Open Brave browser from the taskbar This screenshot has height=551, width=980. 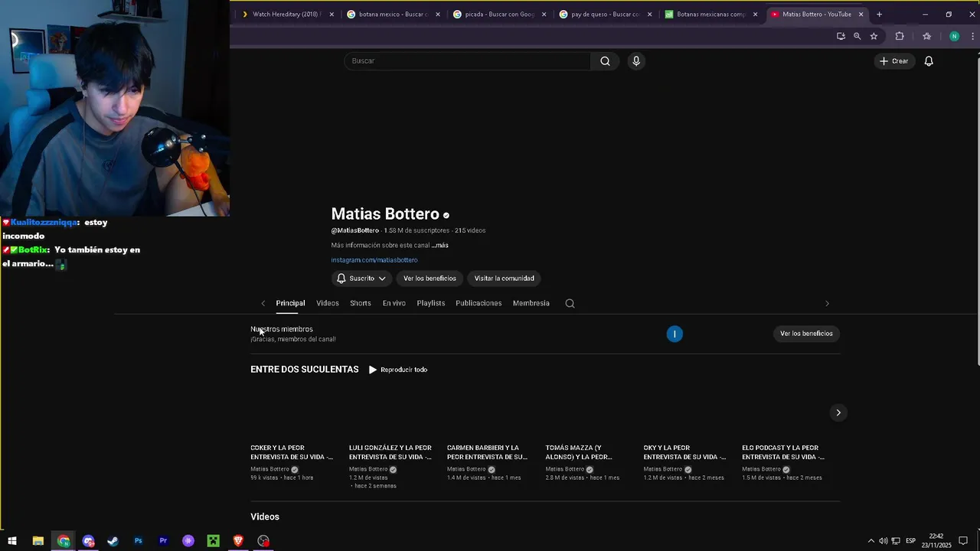(x=238, y=541)
